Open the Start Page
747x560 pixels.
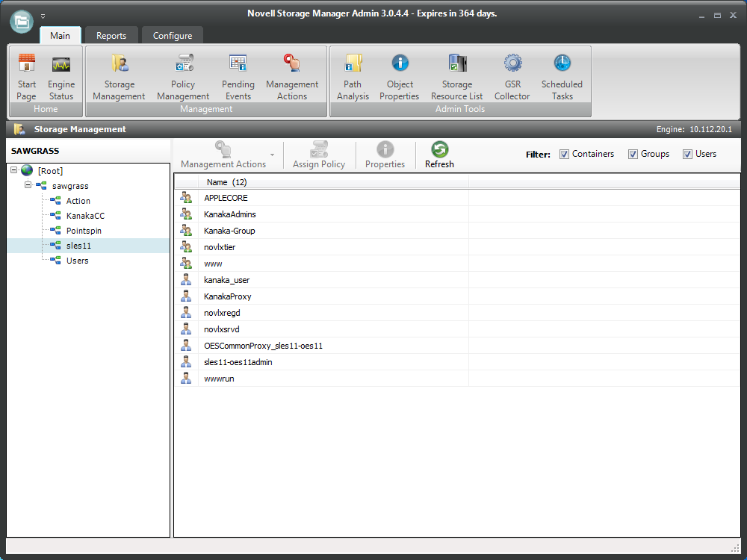pyautogui.click(x=27, y=77)
